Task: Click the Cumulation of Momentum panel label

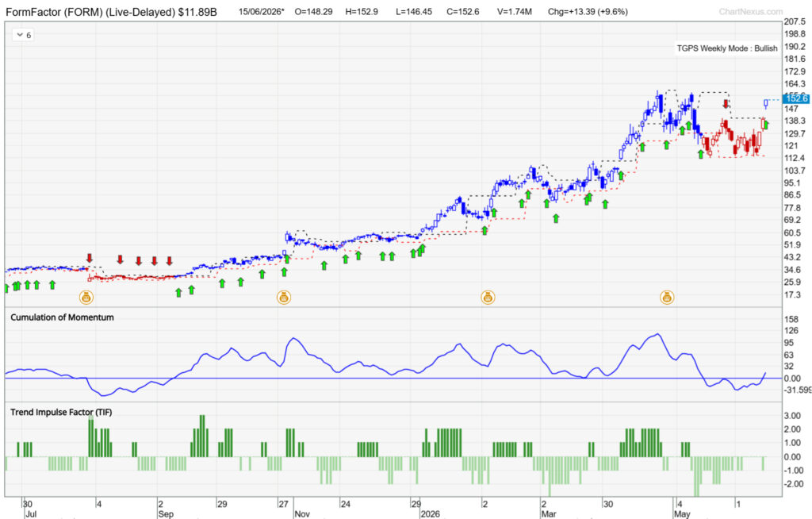Action: pyautogui.click(x=62, y=317)
